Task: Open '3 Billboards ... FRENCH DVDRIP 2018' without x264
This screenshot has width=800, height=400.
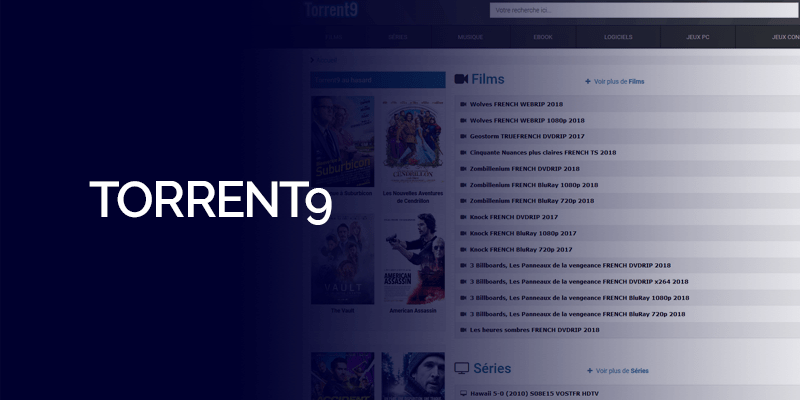Action: pyautogui.click(x=570, y=266)
